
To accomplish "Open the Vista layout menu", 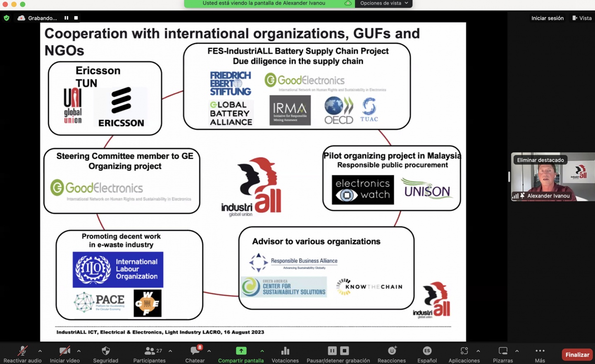I will [582, 18].
